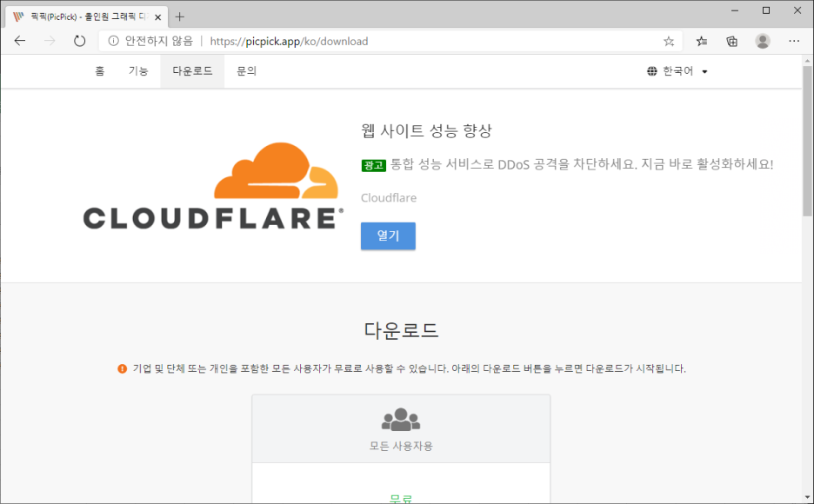Click the green 광고 badge
The width and height of the screenshot is (814, 504).
(x=374, y=165)
